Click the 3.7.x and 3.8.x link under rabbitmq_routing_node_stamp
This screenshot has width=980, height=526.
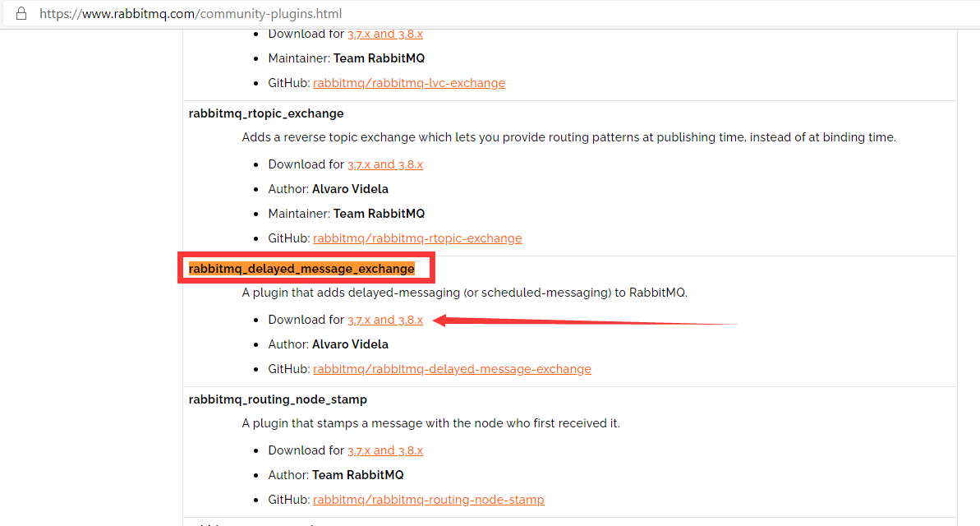[x=385, y=450]
